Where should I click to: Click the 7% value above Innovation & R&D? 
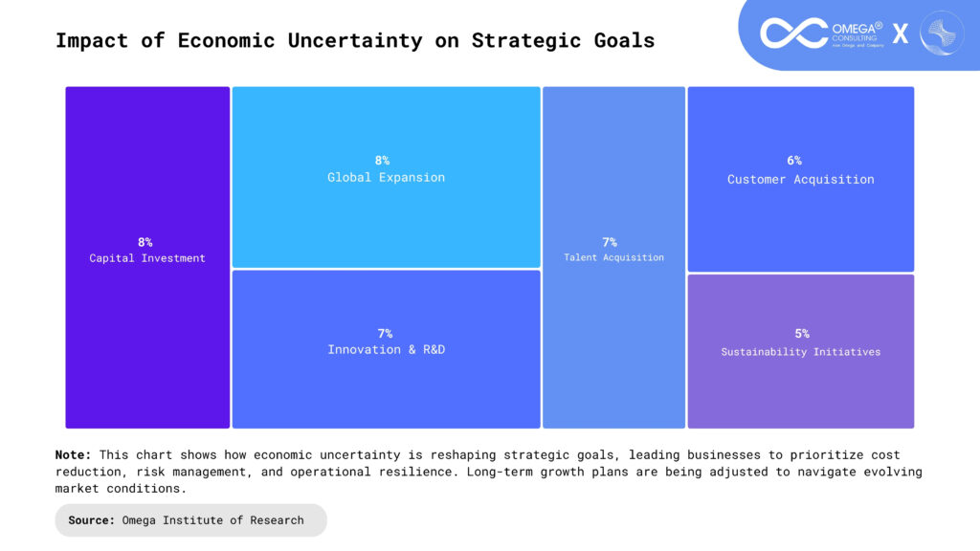tap(385, 333)
